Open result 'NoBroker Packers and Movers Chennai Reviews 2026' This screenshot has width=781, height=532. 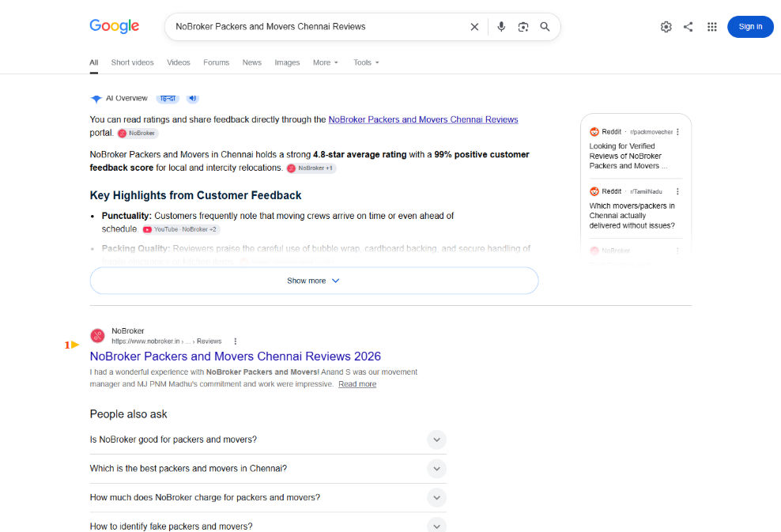coord(235,357)
